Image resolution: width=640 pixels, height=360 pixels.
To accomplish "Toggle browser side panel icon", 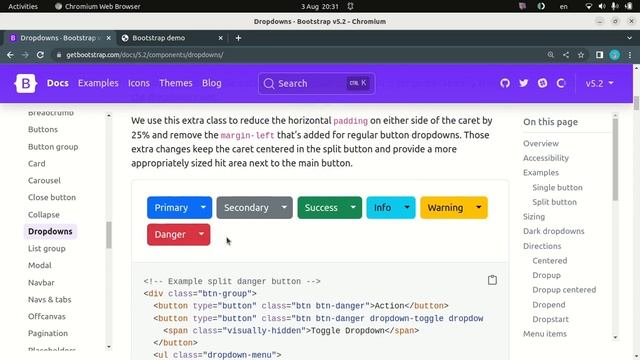I will point(599,55).
